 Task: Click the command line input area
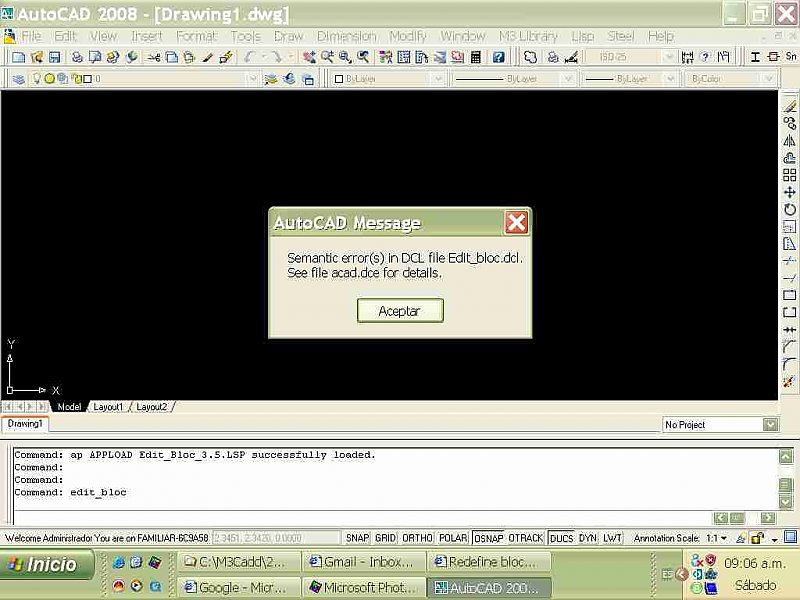tap(360, 517)
